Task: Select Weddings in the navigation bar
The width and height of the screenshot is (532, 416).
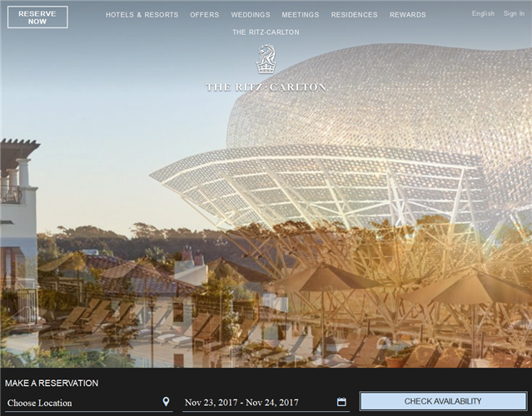Action: [x=251, y=15]
